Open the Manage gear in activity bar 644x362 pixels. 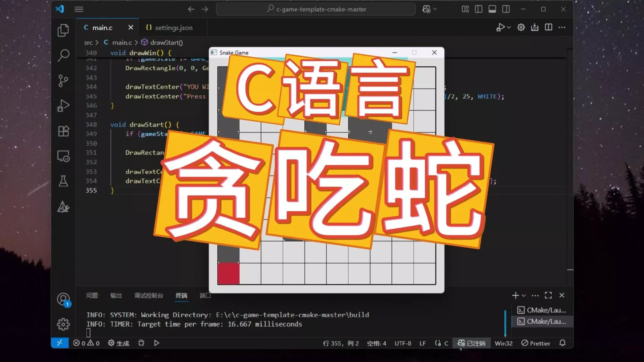[x=63, y=324]
